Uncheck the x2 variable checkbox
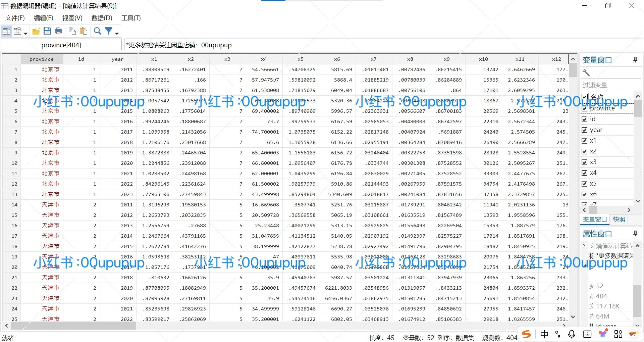 tap(585, 151)
